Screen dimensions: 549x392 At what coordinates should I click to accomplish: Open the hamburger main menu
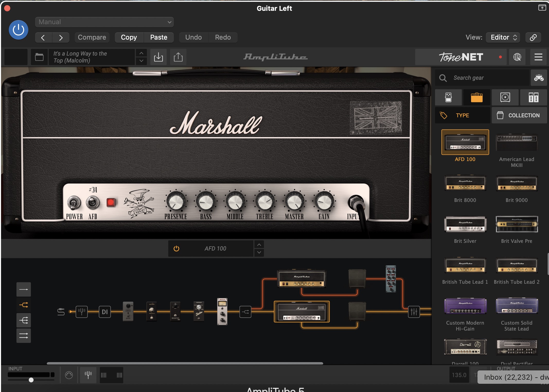(538, 57)
